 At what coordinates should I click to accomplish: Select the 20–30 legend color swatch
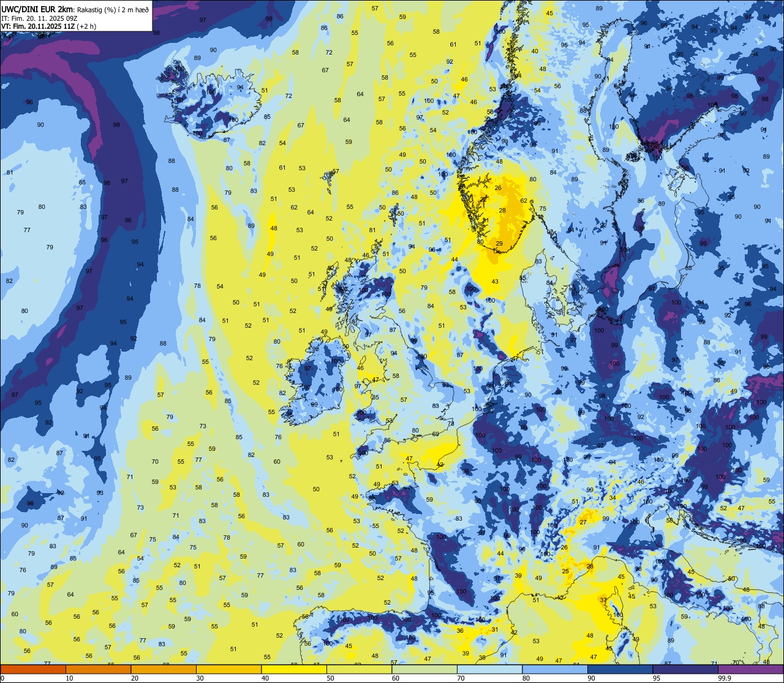click(164, 669)
